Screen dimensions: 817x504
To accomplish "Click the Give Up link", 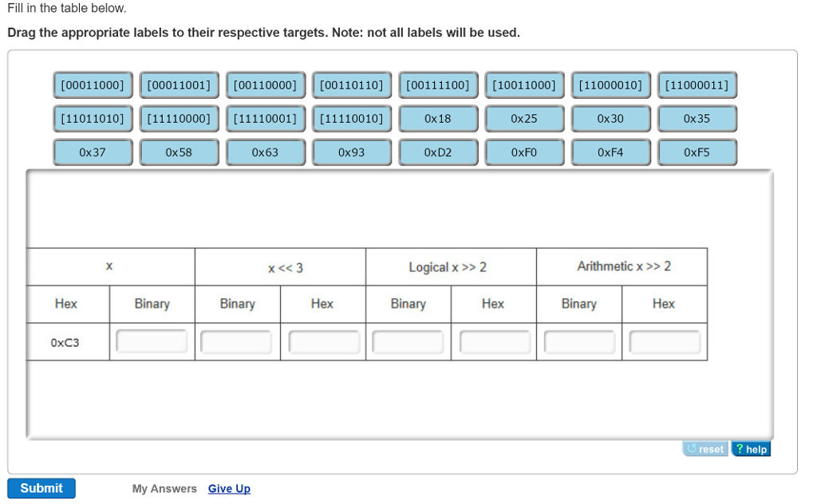I will pyautogui.click(x=229, y=489).
